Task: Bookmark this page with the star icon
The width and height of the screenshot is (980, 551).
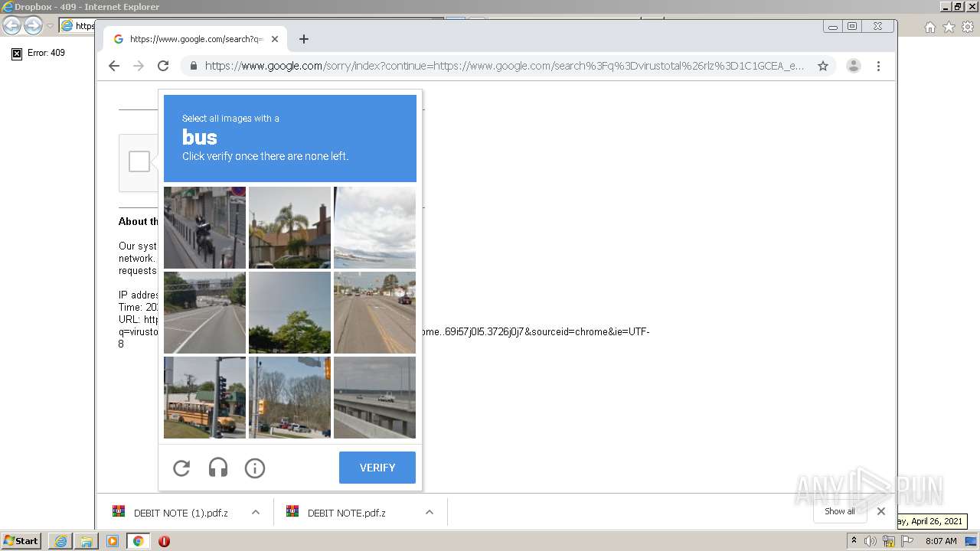Action: (823, 66)
